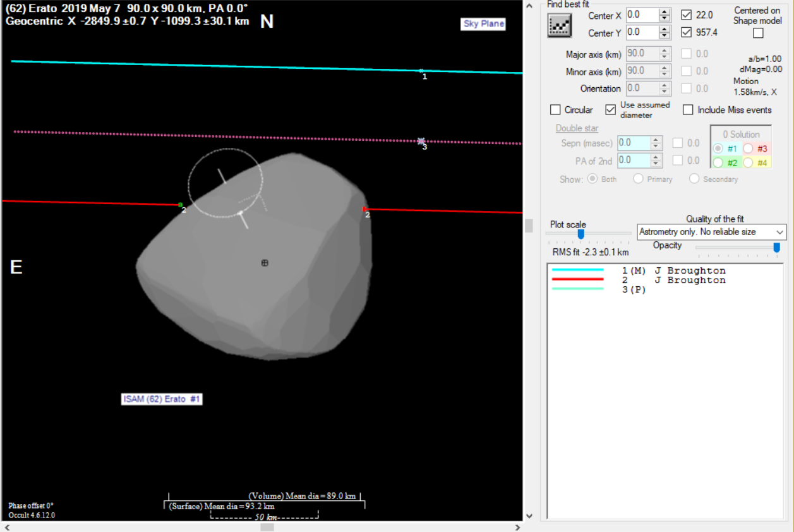Decrease PA of 2nd with the down spinner
The image size is (794, 532).
pyautogui.click(x=656, y=164)
